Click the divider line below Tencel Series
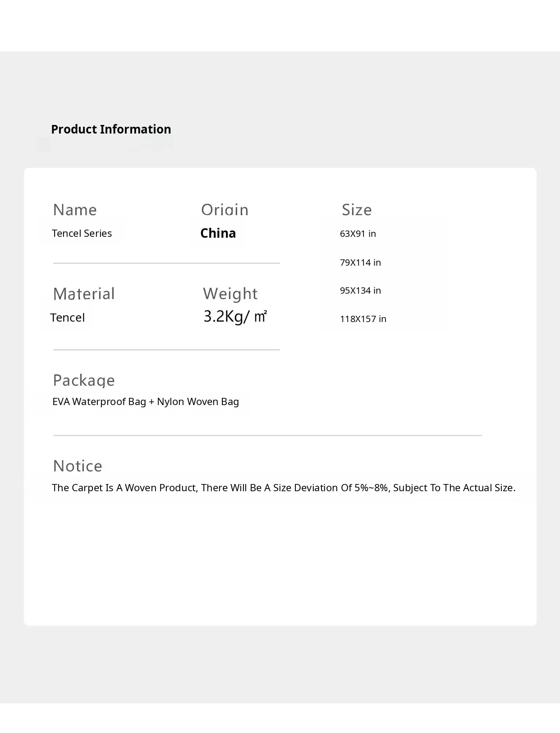Viewport: 560px width, 733px height. [x=166, y=263]
